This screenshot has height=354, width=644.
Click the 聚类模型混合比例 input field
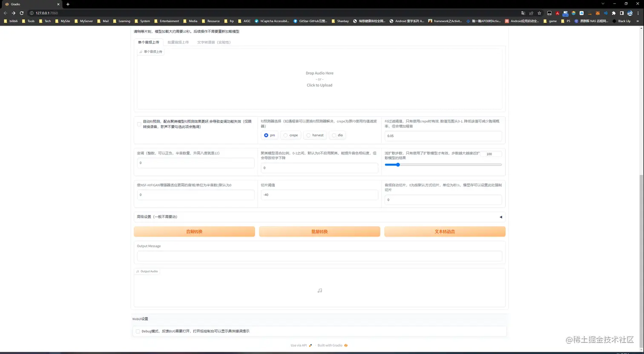pyautogui.click(x=319, y=168)
